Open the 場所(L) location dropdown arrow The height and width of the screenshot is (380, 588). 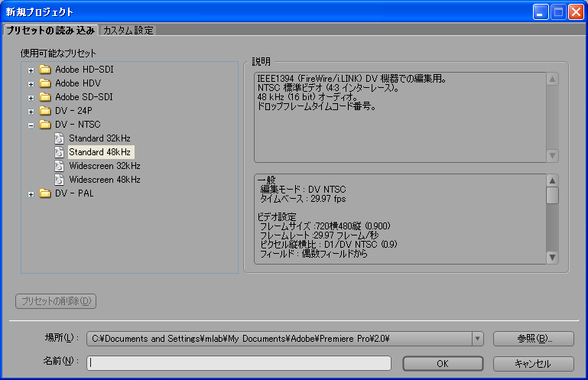tap(477, 339)
